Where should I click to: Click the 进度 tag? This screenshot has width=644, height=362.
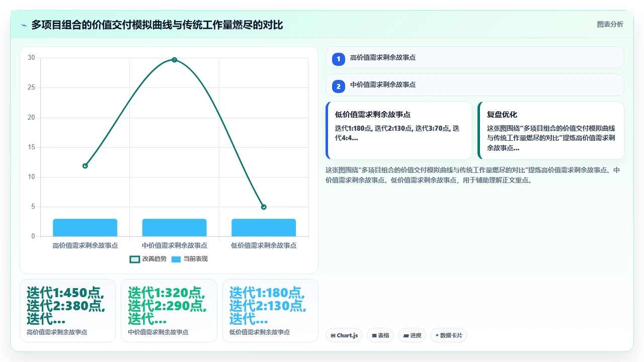click(412, 335)
